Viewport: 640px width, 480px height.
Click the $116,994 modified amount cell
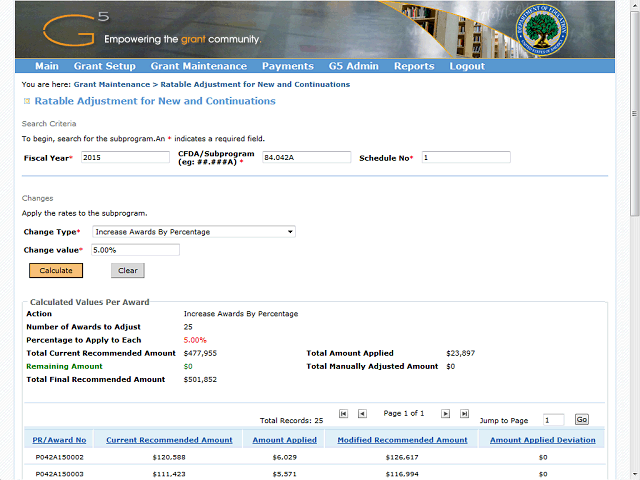coord(402,474)
